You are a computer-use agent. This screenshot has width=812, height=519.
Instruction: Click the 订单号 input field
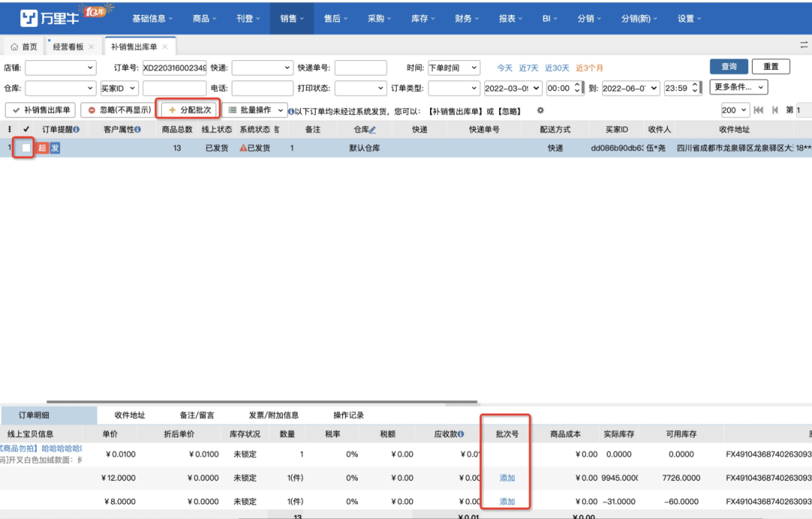(x=174, y=68)
